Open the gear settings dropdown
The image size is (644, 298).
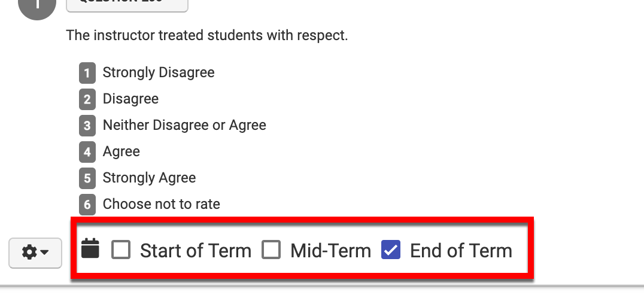(x=35, y=253)
